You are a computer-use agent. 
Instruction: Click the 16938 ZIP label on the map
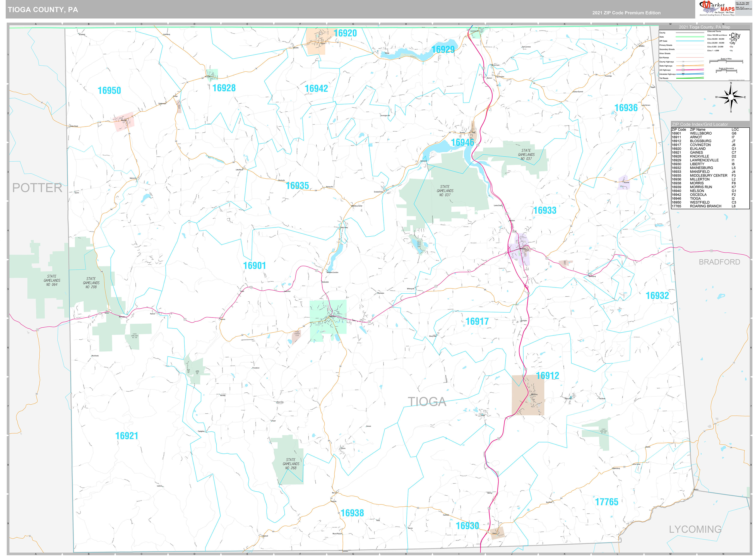[352, 513]
